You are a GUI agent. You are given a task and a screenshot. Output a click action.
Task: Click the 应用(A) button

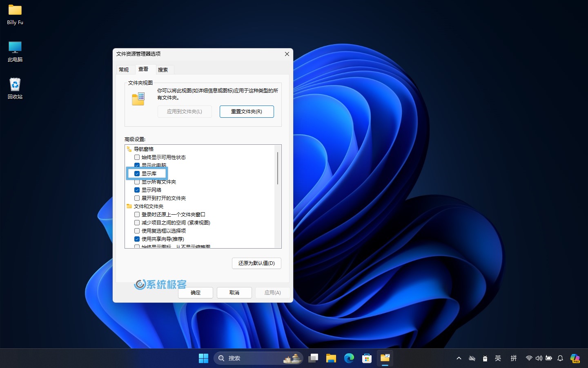[272, 293]
